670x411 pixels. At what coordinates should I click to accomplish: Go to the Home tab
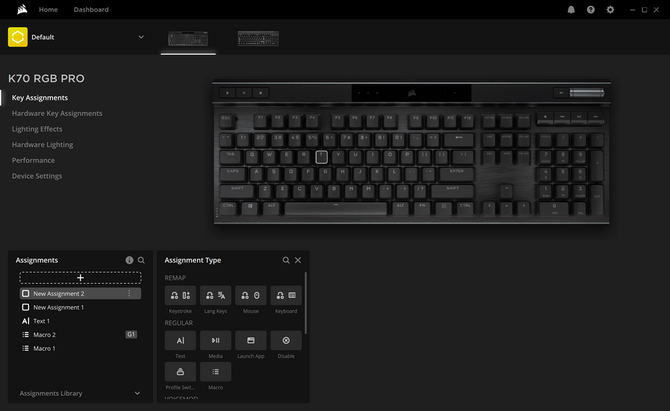click(48, 9)
